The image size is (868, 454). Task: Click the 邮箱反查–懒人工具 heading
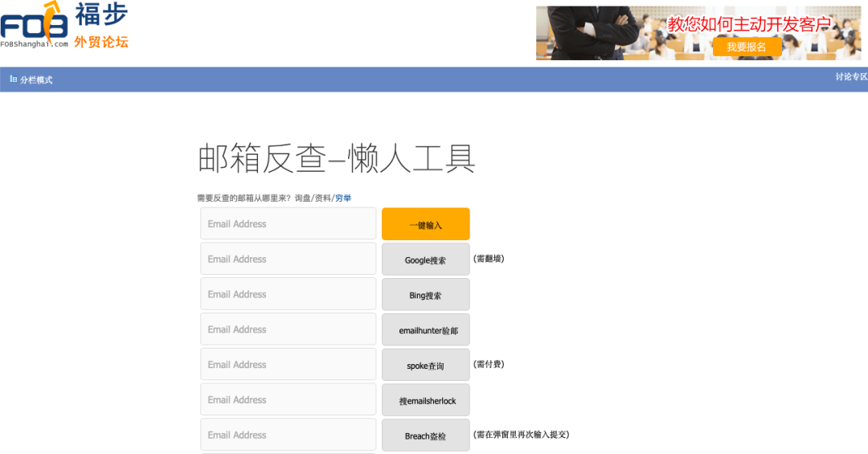(337, 157)
